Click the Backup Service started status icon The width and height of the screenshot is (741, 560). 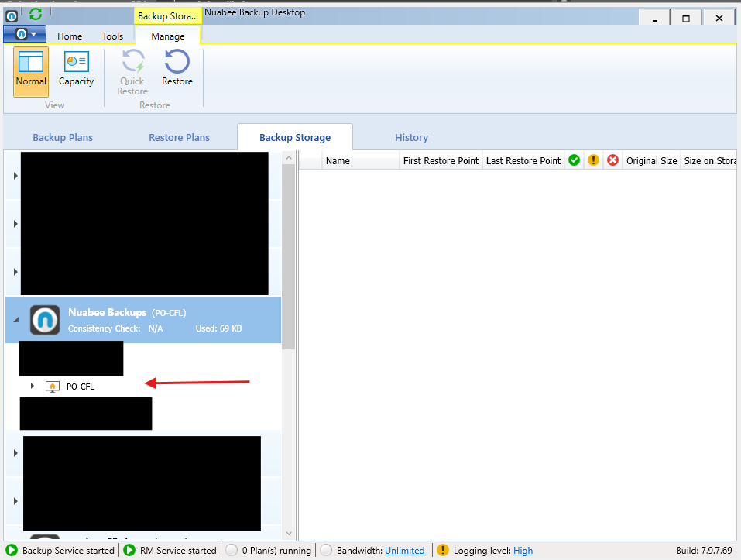[12, 550]
